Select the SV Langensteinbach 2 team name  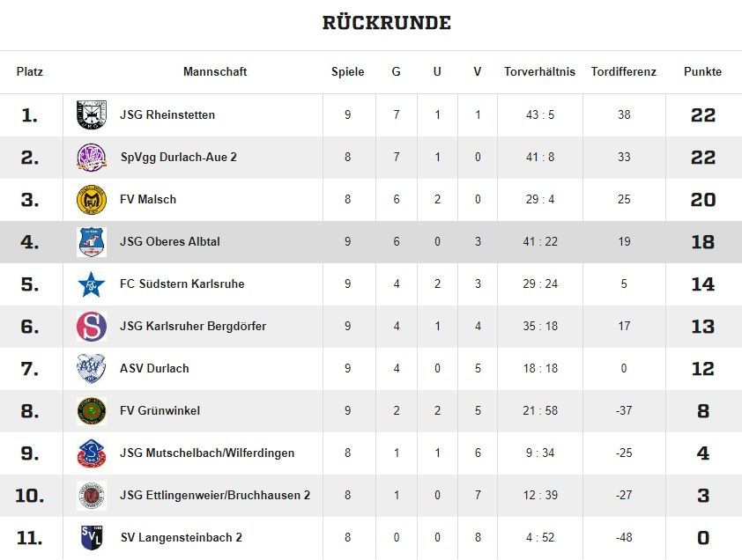(x=181, y=537)
